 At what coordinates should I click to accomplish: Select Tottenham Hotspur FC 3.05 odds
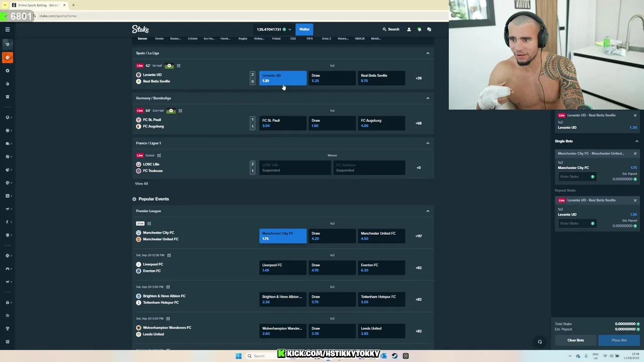(x=381, y=299)
